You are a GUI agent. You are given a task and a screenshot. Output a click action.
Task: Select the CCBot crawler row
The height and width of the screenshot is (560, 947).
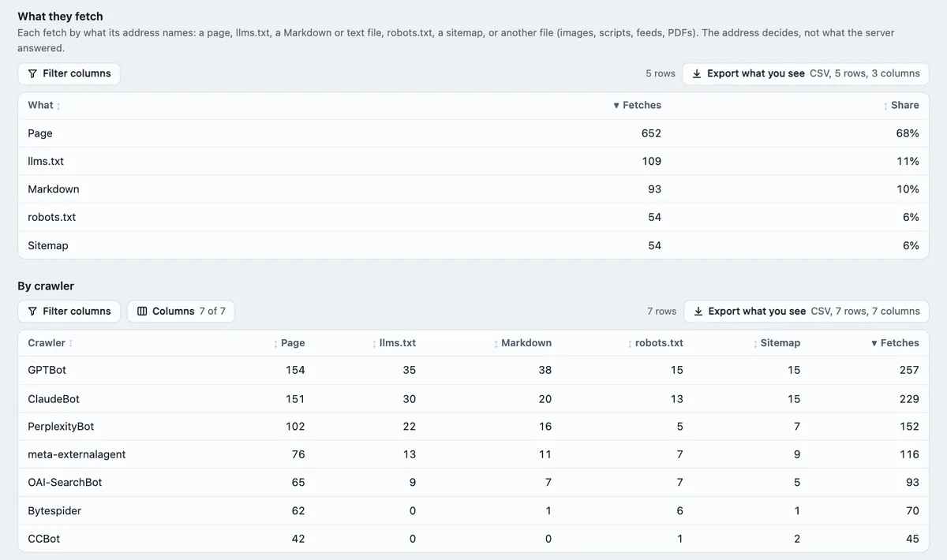pos(473,539)
